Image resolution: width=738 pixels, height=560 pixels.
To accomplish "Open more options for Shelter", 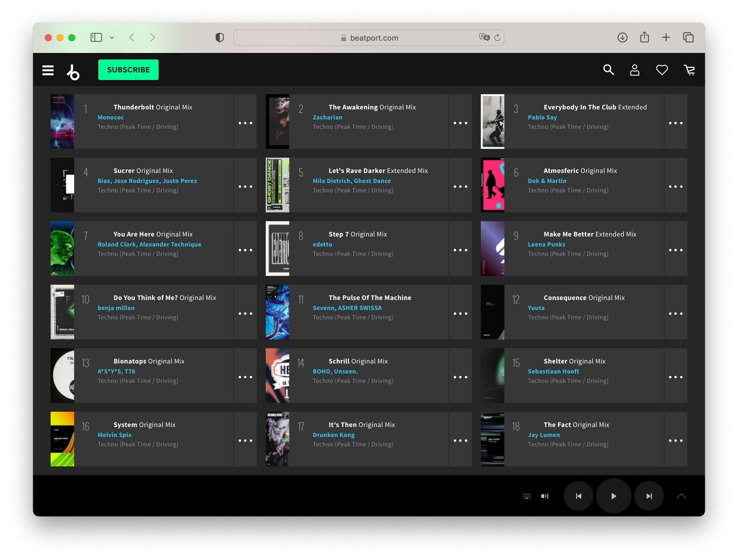I will pos(676,377).
